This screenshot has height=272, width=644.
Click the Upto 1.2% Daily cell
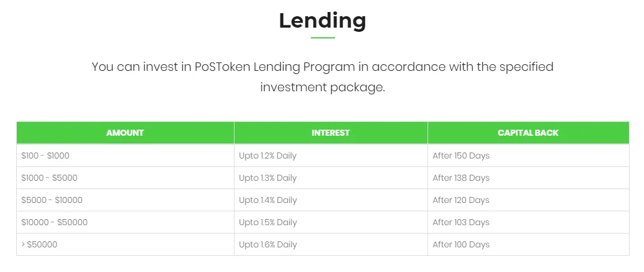click(268, 156)
